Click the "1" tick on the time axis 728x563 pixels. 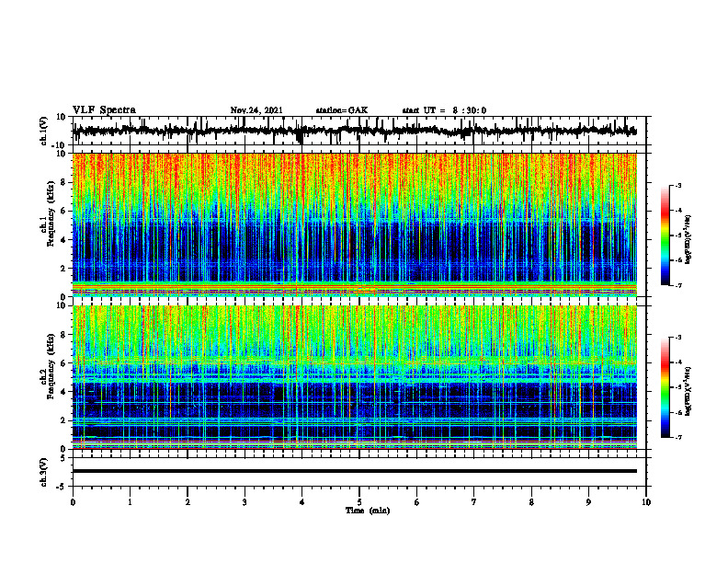[x=130, y=502]
